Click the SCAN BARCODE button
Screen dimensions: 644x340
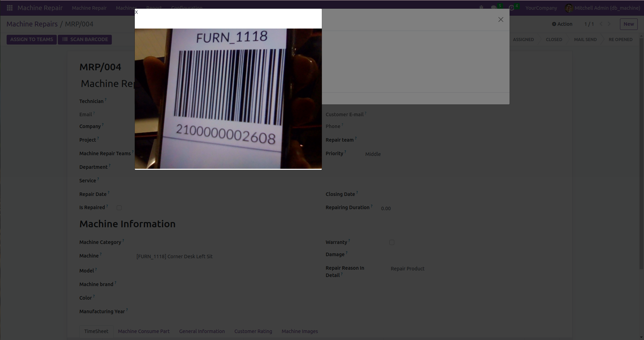point(85,39)
